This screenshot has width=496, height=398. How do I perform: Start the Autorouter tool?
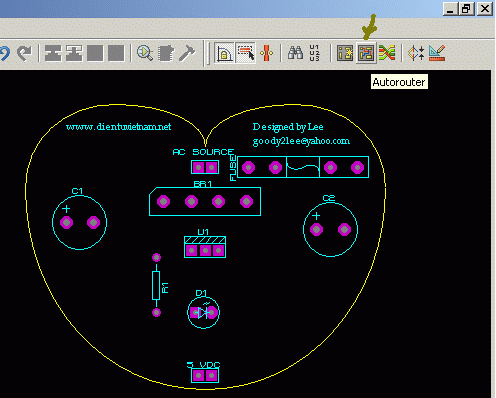[366, 53]
